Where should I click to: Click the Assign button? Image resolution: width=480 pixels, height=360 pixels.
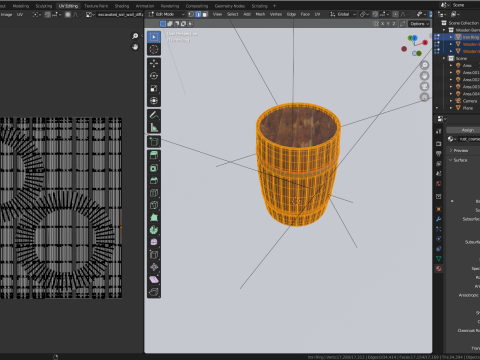464,130
